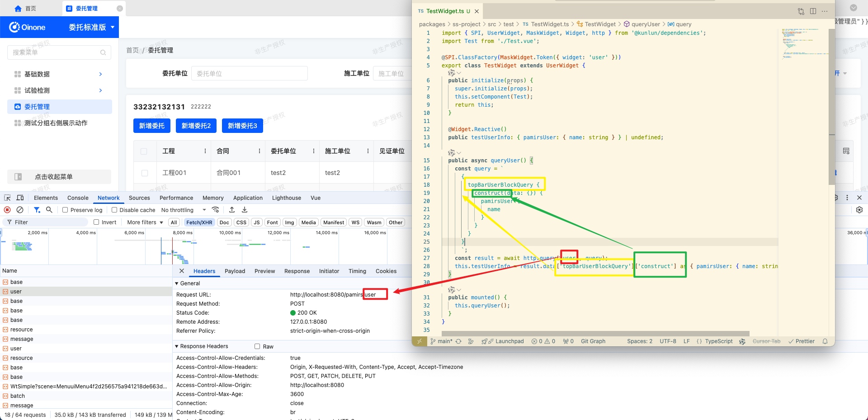Click the errors and warnings count in status bar
868x420 pixels.
[x=543, y=341]
